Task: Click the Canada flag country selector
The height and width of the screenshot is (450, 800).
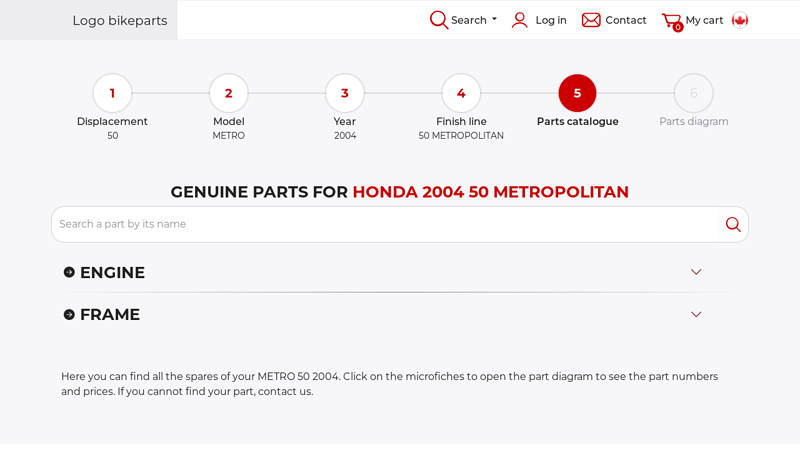Action: pyautogui.click(x=740, y=20)
